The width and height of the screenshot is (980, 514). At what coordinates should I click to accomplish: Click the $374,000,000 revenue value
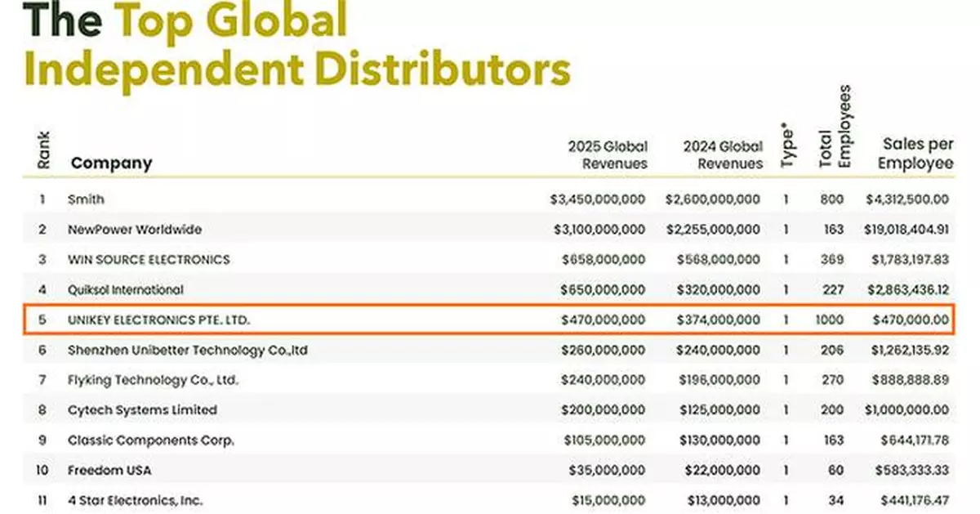[719, 320]
